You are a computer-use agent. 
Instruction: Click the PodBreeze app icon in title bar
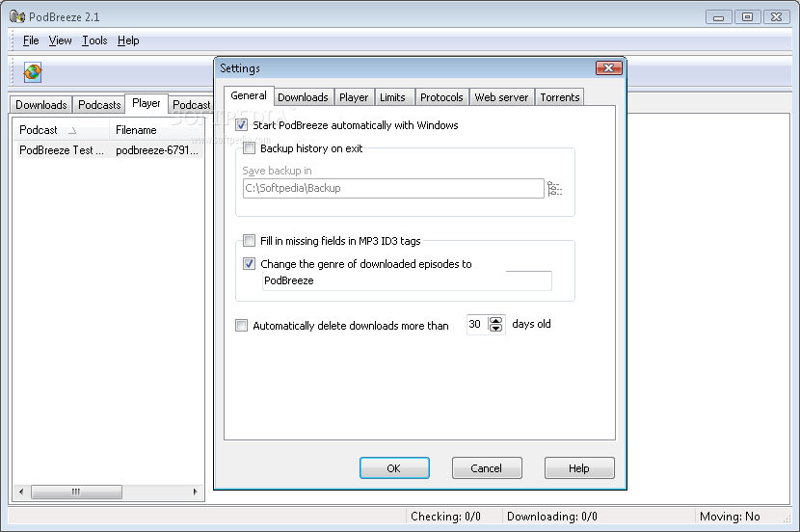(x=17, y=16)
